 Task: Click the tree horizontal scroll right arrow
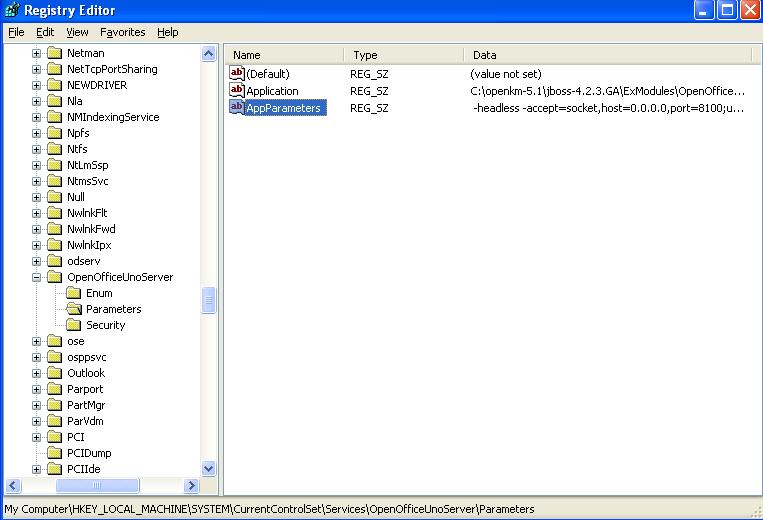(191, 485)
